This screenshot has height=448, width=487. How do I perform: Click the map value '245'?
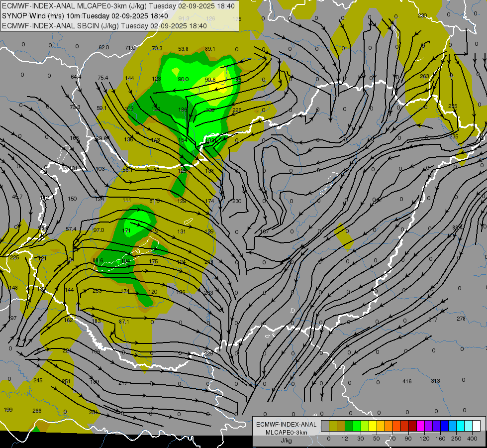coord(38,380)
